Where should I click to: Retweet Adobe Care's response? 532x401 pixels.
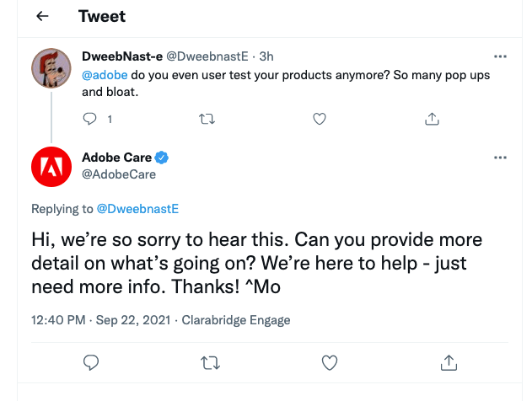click(212, 362)
